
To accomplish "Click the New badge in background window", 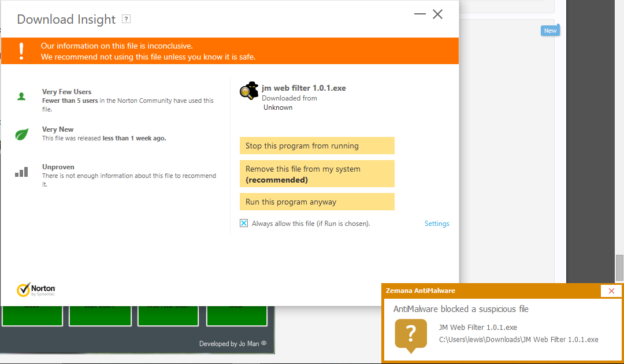I will click(x=550, y=31).
